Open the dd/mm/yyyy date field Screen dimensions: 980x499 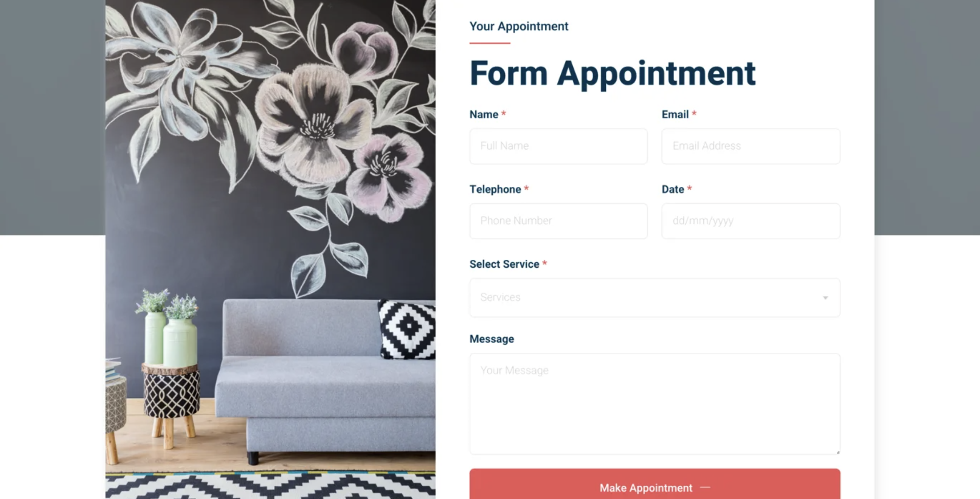[x=751, y=221]
